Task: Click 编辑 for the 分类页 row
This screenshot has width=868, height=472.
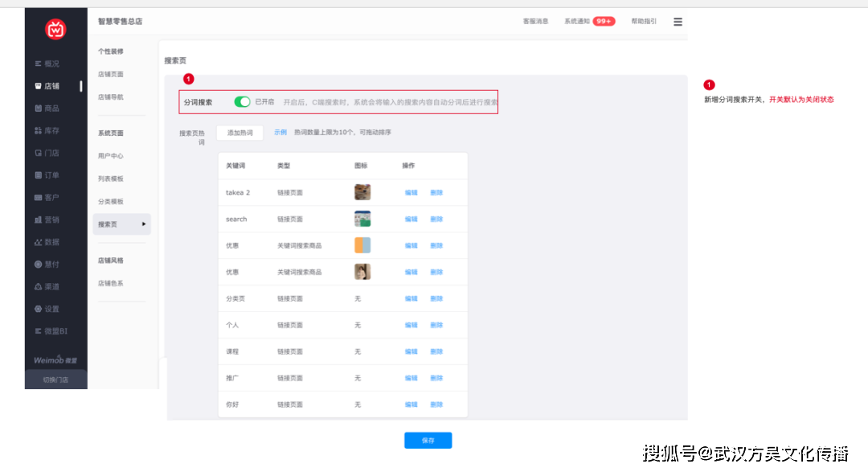Action: coord(411,298)
